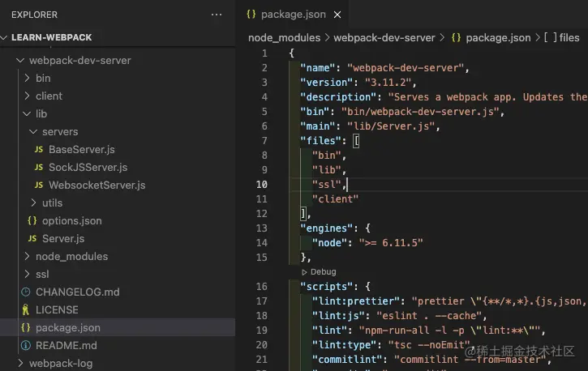Click the array brackets icon before files breadcrumb
The height and width of the screenshot is (371, 588).
(x=550, y=37)
